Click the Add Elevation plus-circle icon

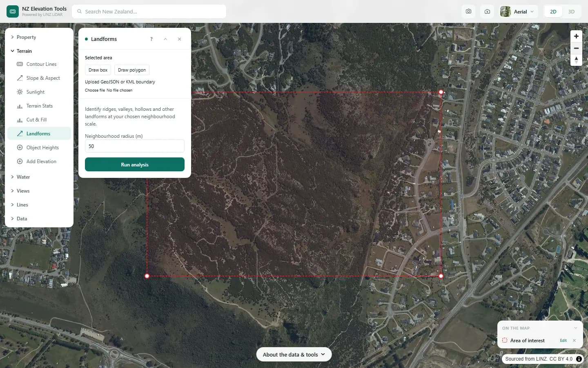click(20, 162)
